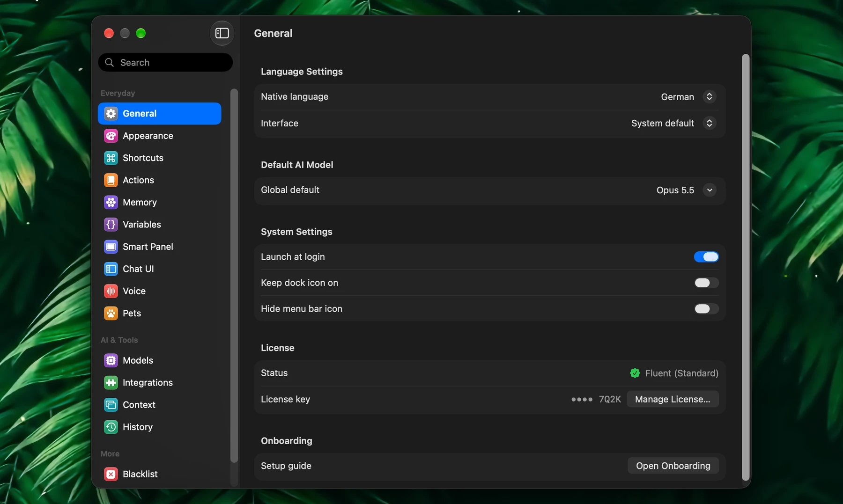Select Pets in the sidebar
The image size is (843, 504).
160,313
